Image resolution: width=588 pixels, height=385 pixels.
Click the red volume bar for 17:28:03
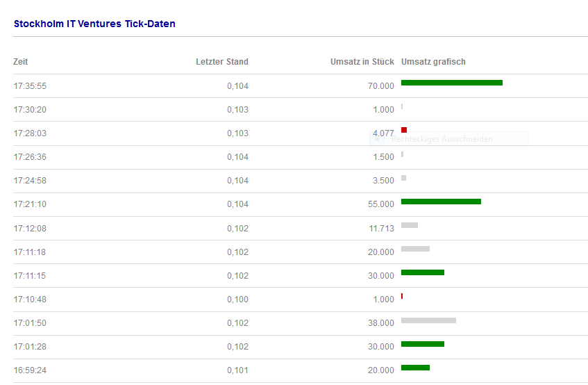(404, 130)
